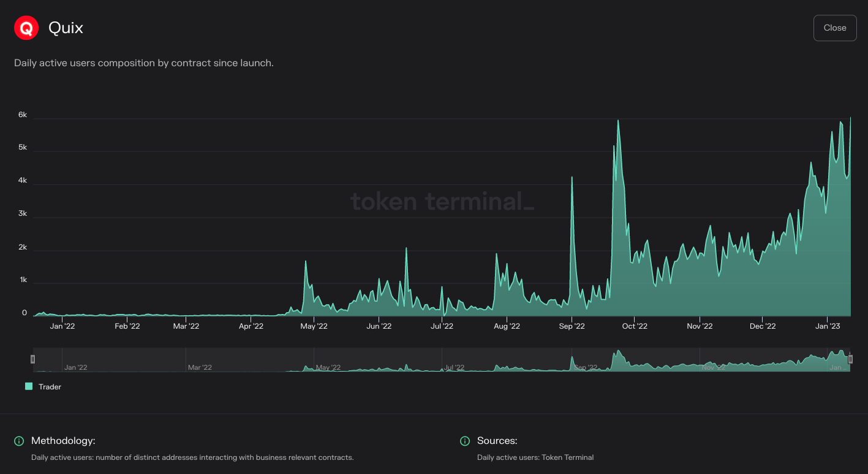The width and height of the screenshot is (868, 474).
Task: Select the Sep '22 label on the axis
Action: [x=571, y=326]
